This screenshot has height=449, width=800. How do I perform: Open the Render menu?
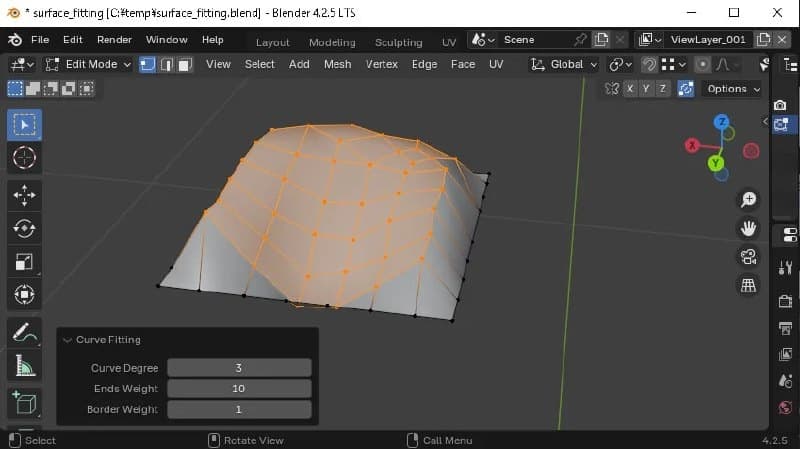tap(114, 40)
